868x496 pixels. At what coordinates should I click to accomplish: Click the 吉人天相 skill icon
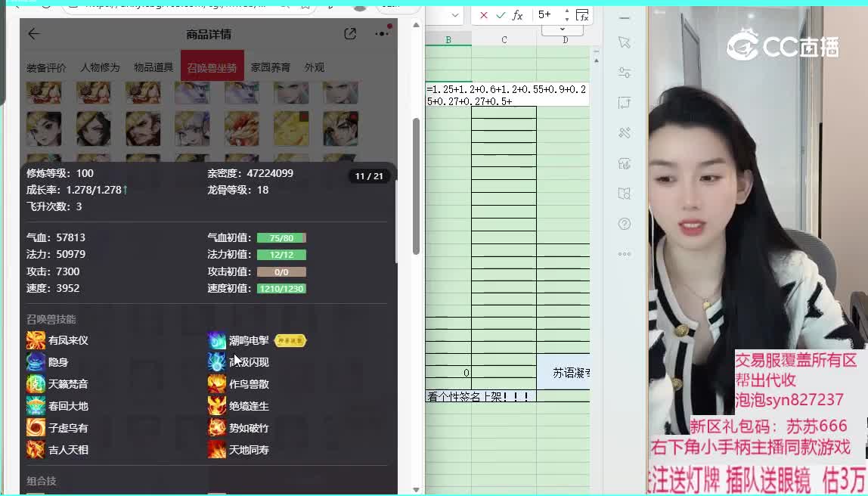(x=36, y=449)
